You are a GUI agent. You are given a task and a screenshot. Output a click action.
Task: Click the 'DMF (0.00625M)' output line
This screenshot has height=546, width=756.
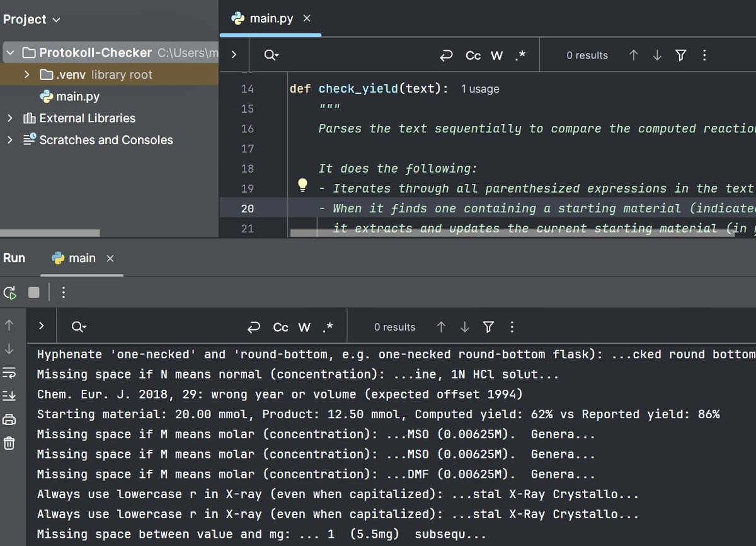tap(316, 474)
